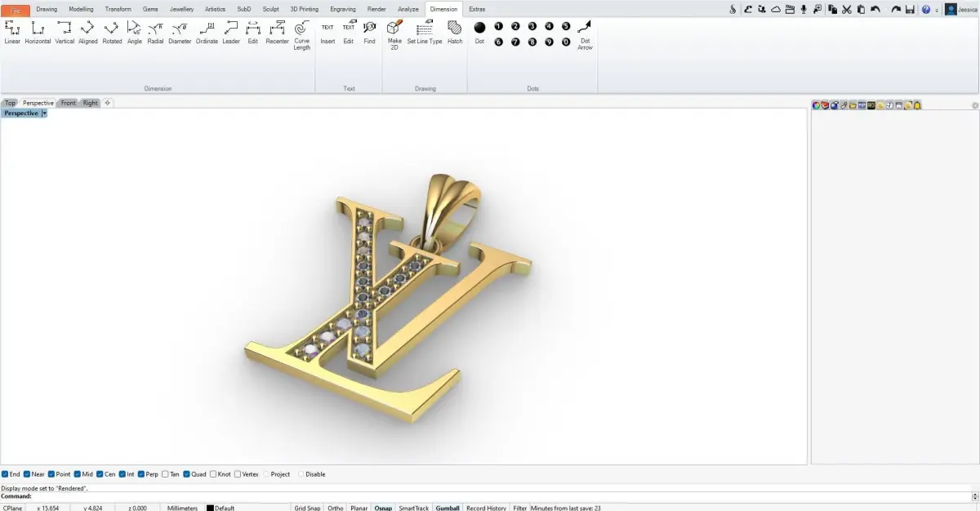Switch to the SubD ribbon tab
The height and width of the screenshot is (511, 980).
coord(244,9)
